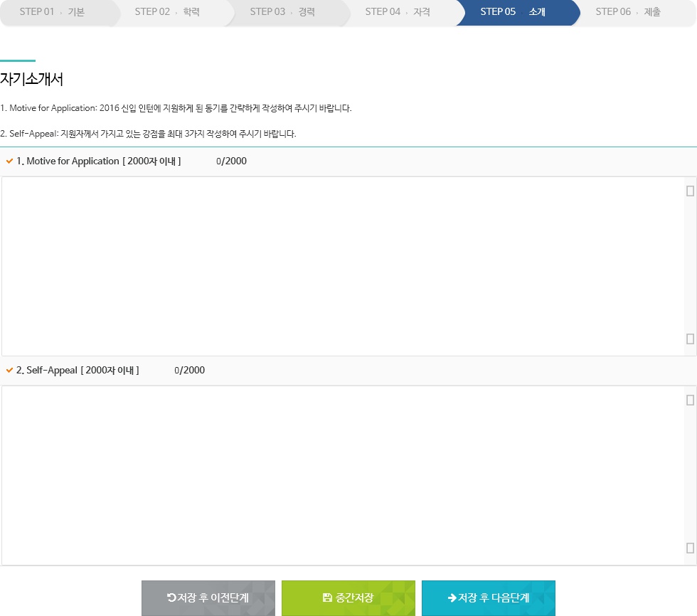Click up arrow of Self-Appeal textarea scrollbar
The width and height of the screenshot is (697, 616).
click(x=690, y=400)
